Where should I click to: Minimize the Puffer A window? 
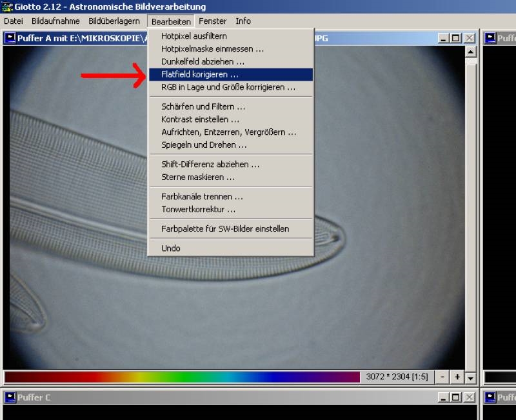(x=444, y=39)
